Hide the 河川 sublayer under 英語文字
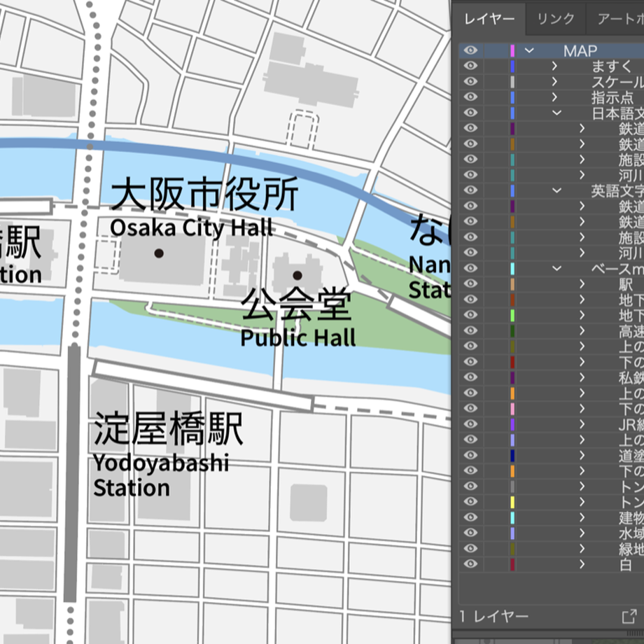 click(x=470, y=253)
